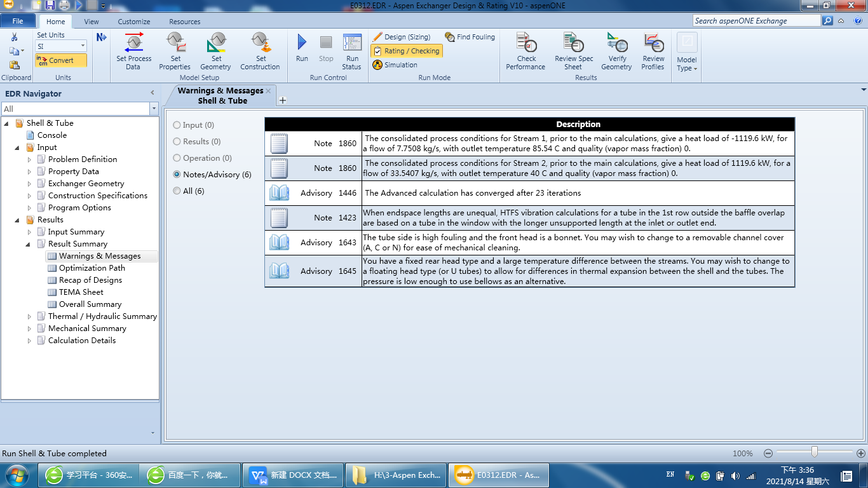This screenshot has height=488, width=868.
Task: Select Warnings & Messages document tab
Action: pos(220,95)
